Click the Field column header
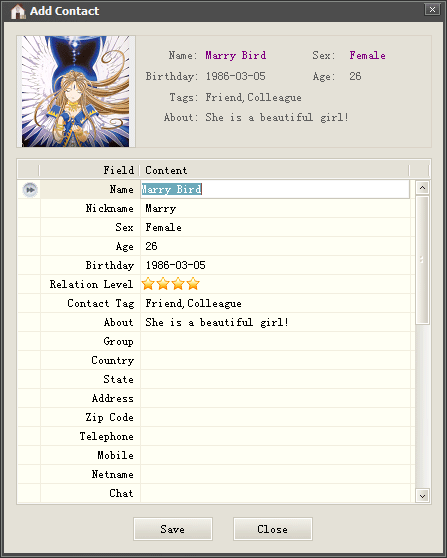The width and height of the screenshot is (447, 558). [89, 170]
